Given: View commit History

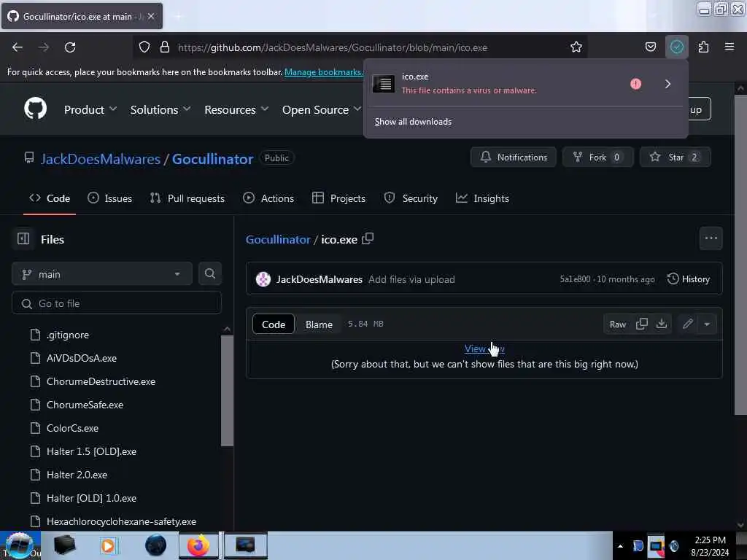Looking at the screenshot, I should click(x=689, y=279).
